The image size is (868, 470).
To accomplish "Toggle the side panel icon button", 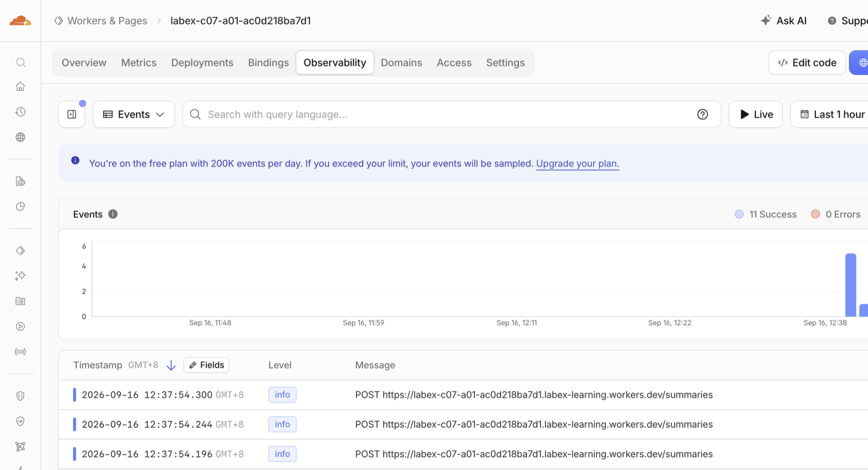I will (72, 115).
